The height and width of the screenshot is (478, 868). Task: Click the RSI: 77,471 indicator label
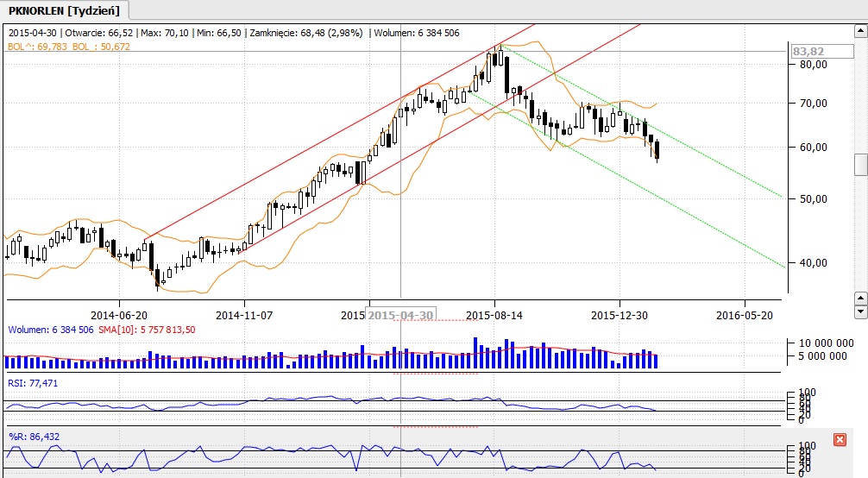33,383
